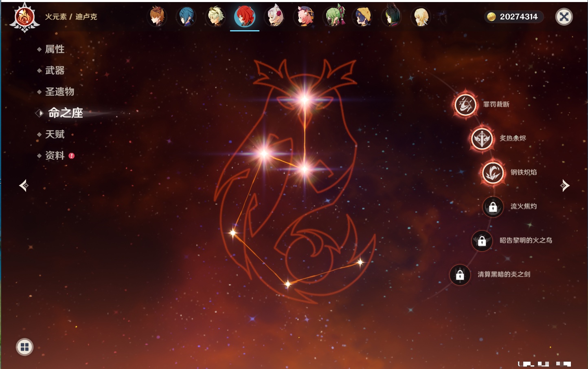Screen dimensions: 588x369
Task: Open the 罪罚裁断 constellation node icon
Action: click(x=465, y=104)
